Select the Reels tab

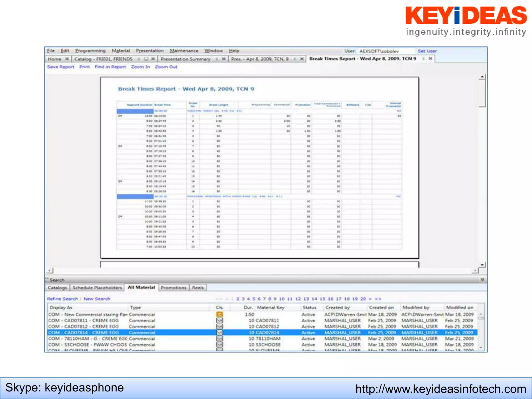198,288
